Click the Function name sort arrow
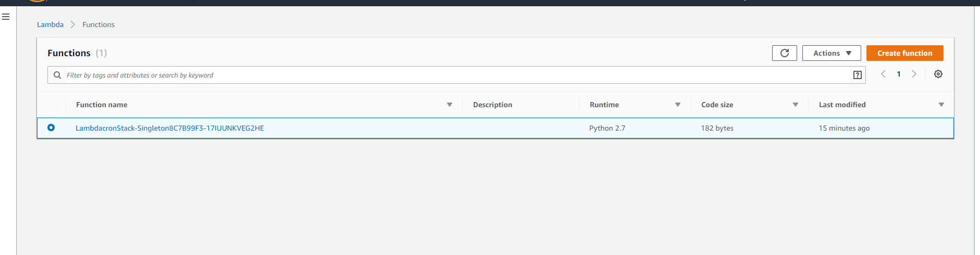980x255 pixels. click(449, 105)
